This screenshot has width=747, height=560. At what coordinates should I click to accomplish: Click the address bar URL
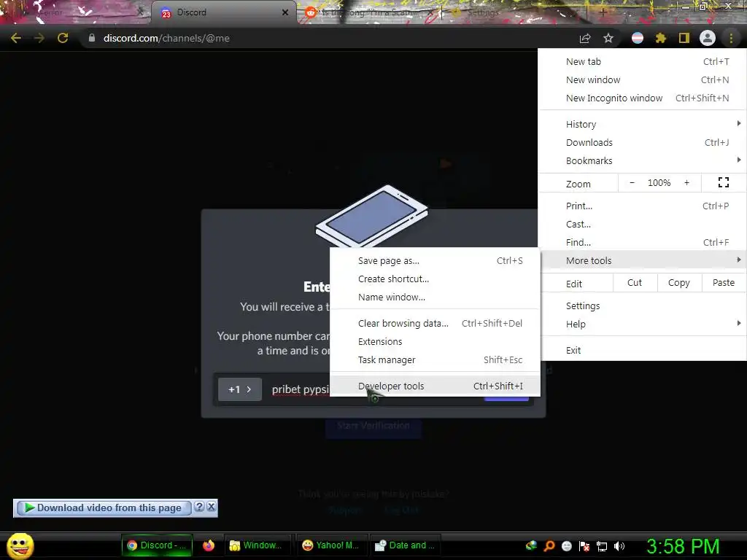pos(166,38)
